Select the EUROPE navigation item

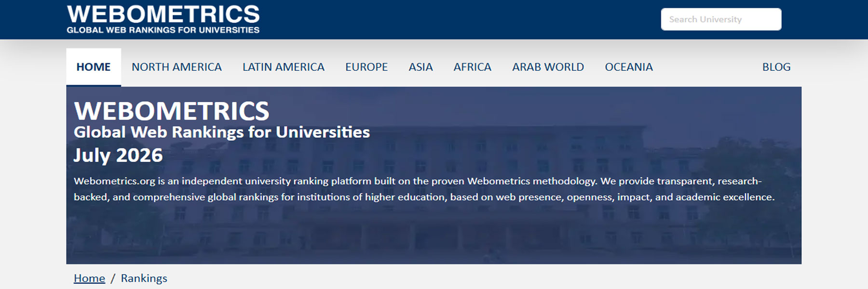366,67
